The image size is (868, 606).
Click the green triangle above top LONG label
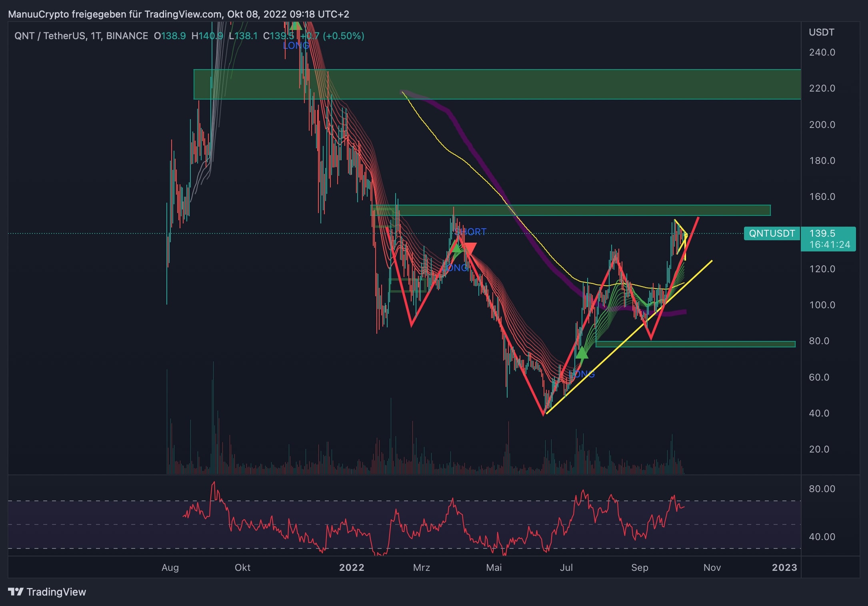(x=295, y=26)
